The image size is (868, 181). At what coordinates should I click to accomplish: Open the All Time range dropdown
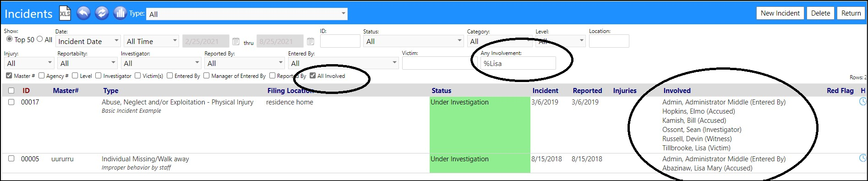152,41
